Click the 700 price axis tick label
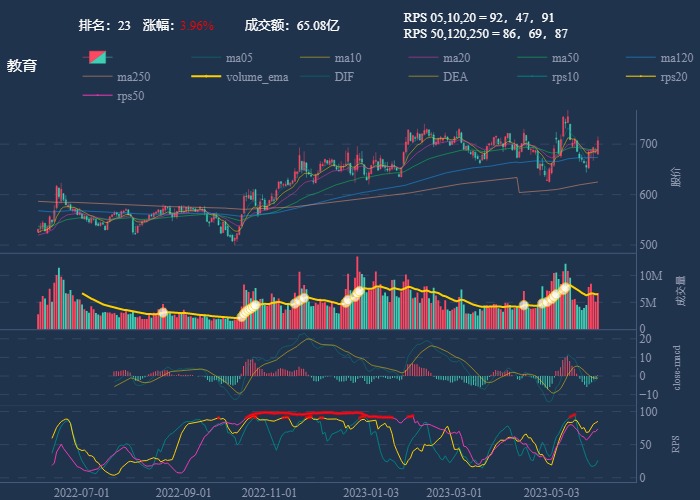 (x=651, y=144)
